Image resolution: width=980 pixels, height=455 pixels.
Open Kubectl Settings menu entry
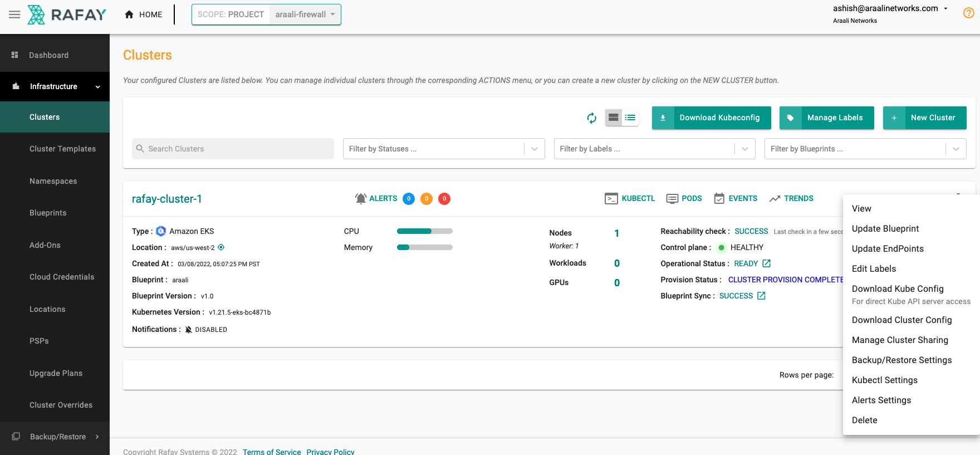tap(912, 380)
